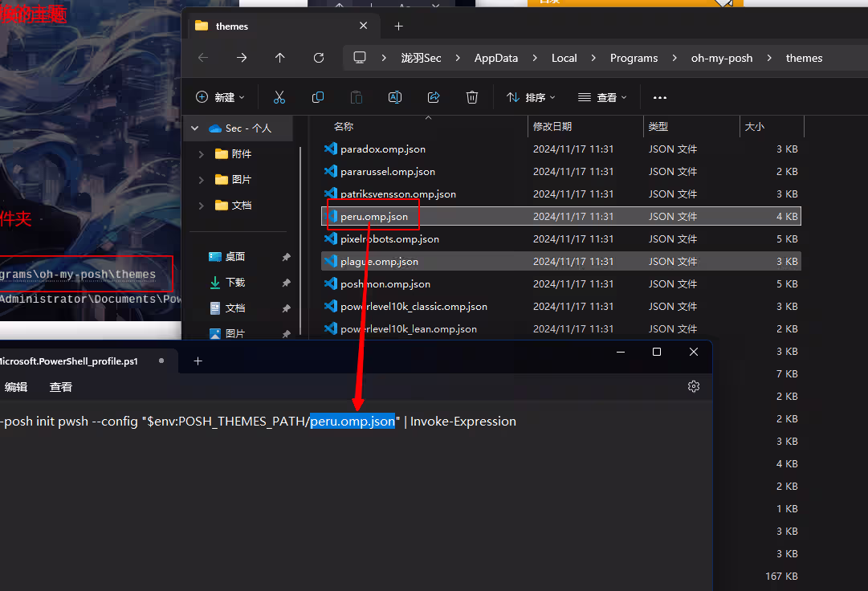Add a new tab in File Explorer
The width and height of the screenshot is (868, 591).
click(x=399, y=26)
